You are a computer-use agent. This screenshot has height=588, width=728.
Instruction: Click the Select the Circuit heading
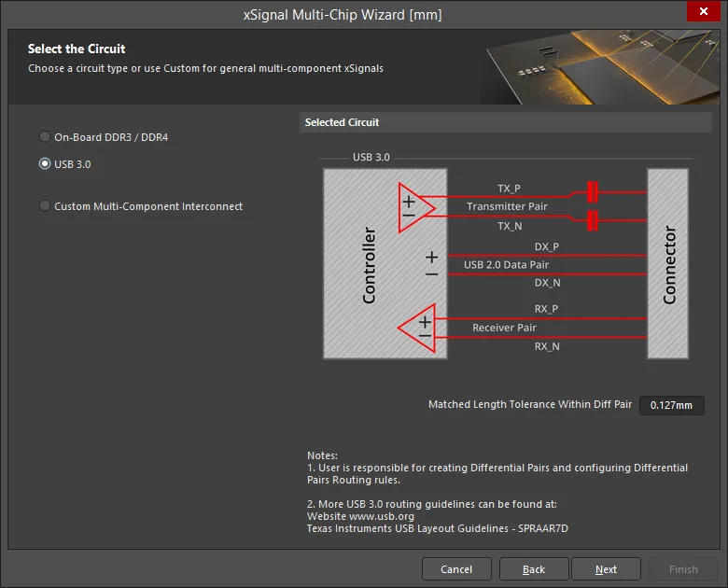pos(77,49)
